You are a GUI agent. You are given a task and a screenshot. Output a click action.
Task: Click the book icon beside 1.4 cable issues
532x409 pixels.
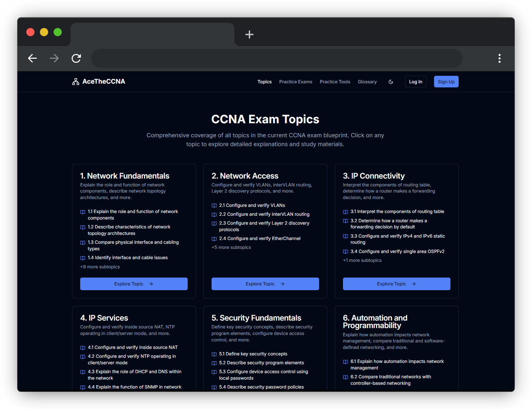pyautogui.click(x=83, y=258)
